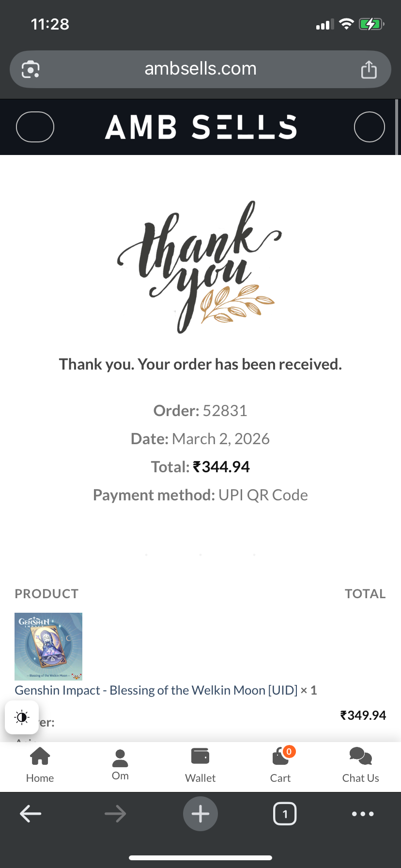Viewport: 401px width, 868px height.
Task: Tap the orange cart count badge
Action: 289,751
